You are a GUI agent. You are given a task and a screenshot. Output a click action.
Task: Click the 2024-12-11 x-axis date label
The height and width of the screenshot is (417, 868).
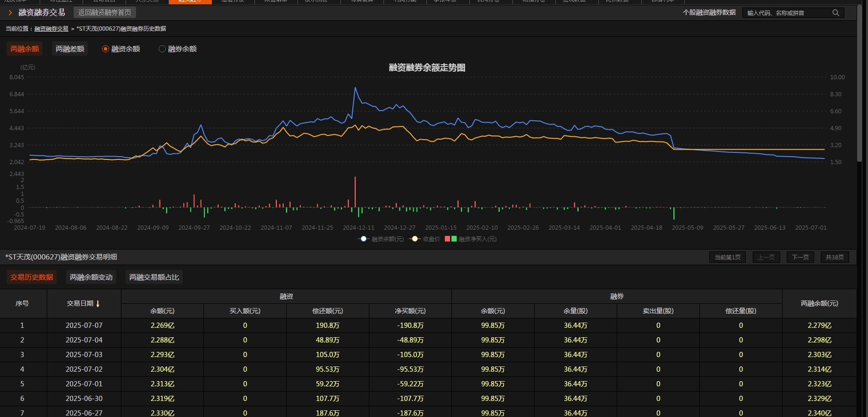pyautogui.click(x=358, y=228)
